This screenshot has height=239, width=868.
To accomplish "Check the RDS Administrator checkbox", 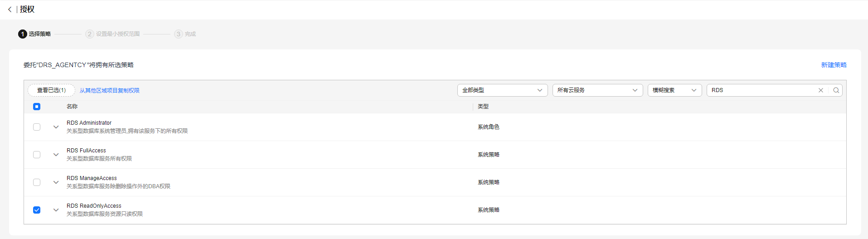I will pyautogui.click(x=37, y=127).
